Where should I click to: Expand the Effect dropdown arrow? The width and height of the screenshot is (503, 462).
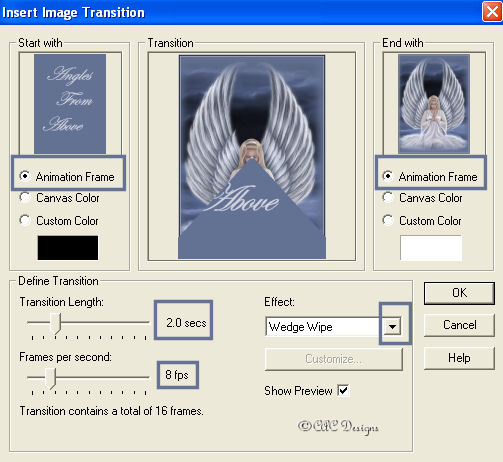click(x=393, y=327)
